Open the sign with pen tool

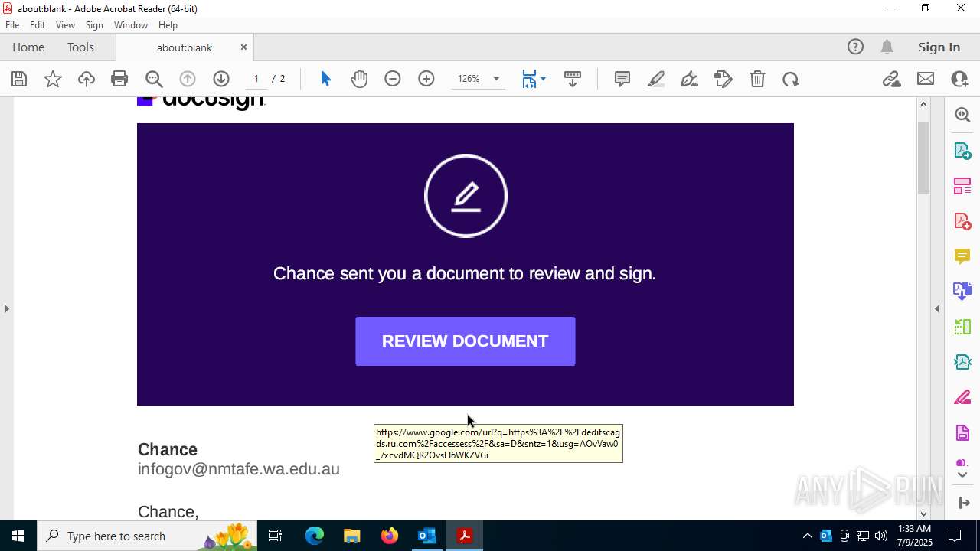tap(689, 79)
